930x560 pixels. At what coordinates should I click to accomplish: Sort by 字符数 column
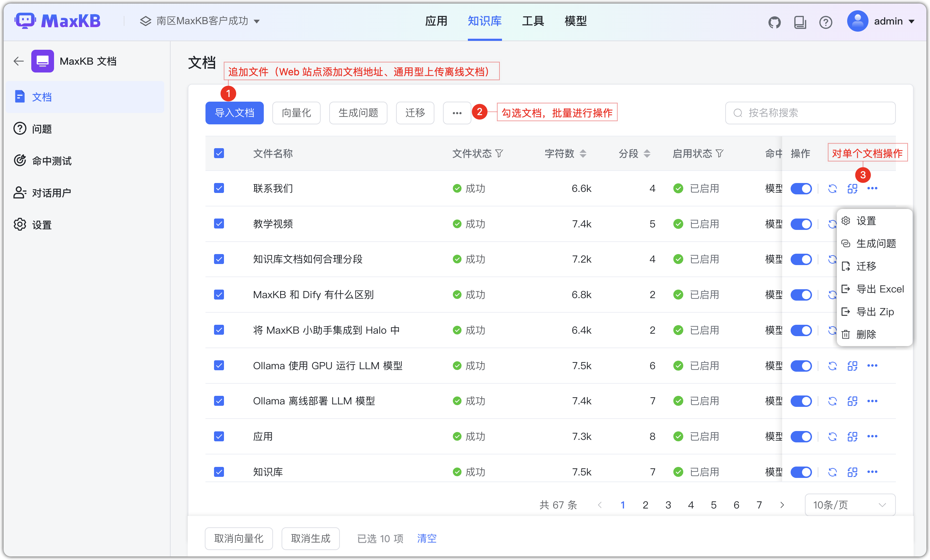[583, 154]
